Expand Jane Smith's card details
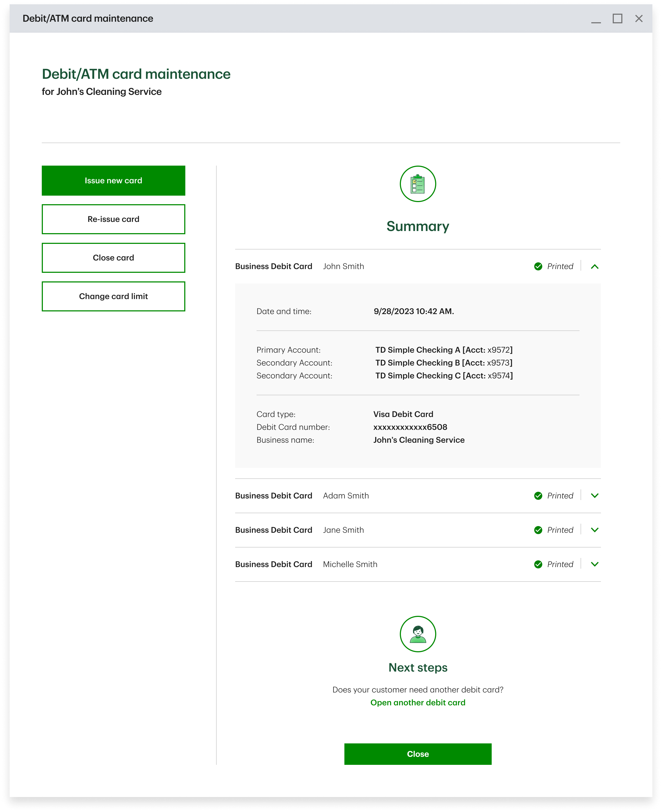 tap(595, 530)
